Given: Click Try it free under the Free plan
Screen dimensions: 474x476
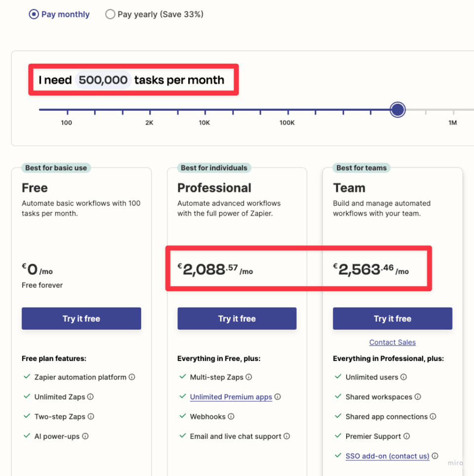Looking at the screenshot, I should 81,318.
